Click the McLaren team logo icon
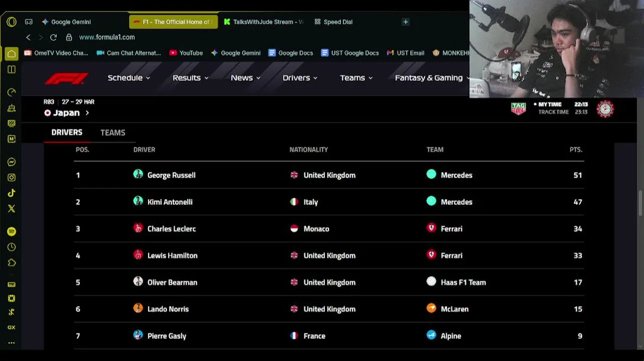 (431, 308)
